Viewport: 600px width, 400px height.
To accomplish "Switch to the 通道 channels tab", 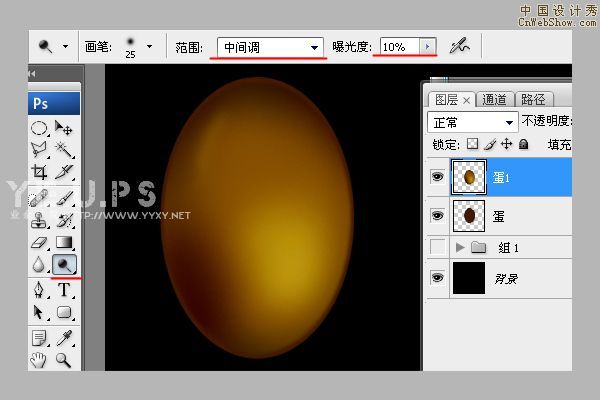I will [x=494, y=99].
